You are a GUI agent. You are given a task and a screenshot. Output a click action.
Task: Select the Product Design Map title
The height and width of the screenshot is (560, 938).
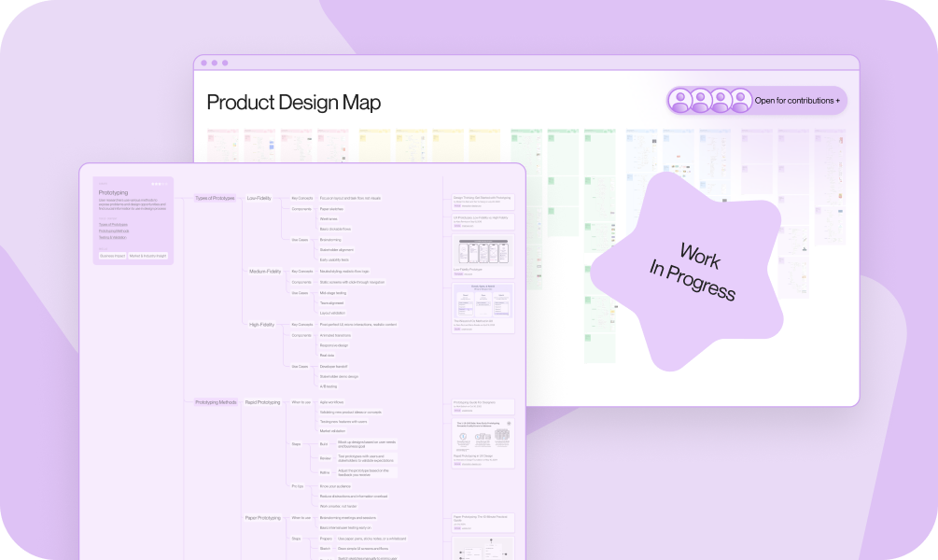click(x=294, y=103)
